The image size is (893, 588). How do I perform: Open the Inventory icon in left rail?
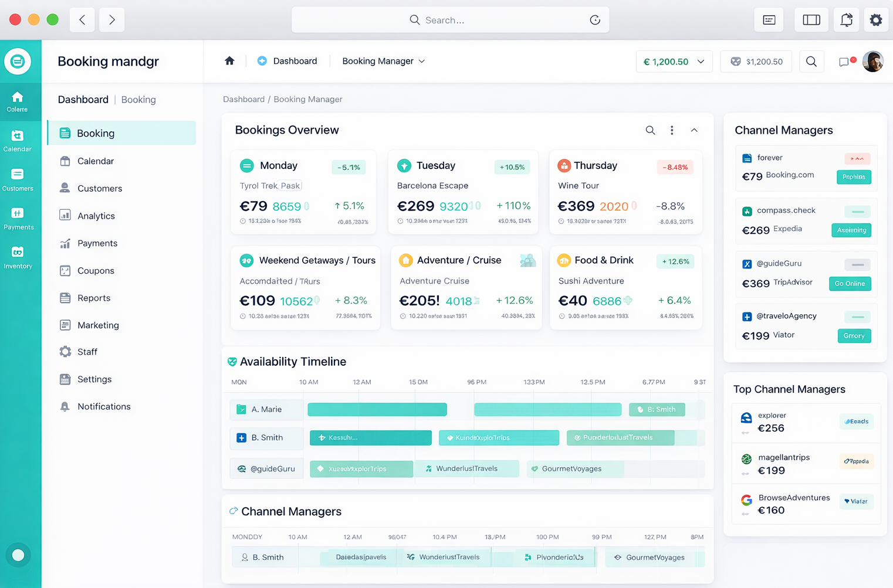point(18,257)
